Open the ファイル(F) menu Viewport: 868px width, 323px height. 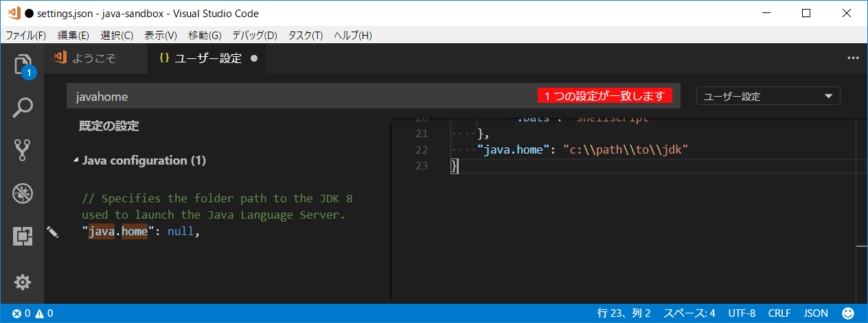(26, 35)
